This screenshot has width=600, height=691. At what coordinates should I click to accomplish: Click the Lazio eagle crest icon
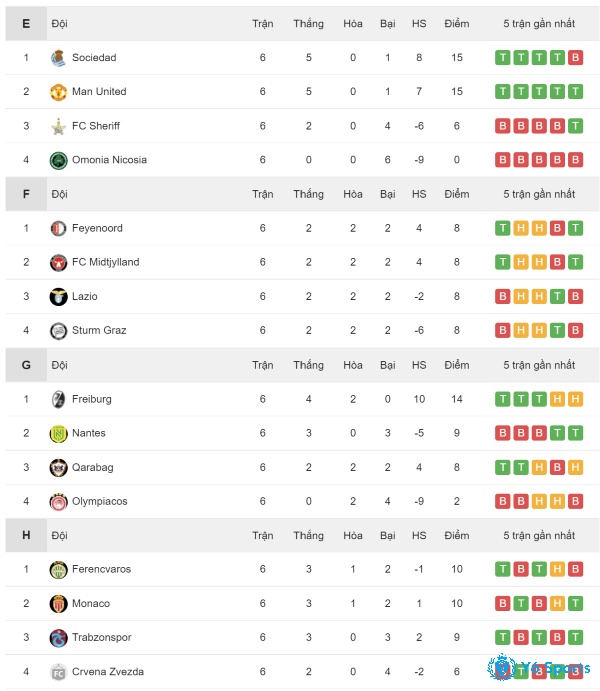tap(58, 297)
